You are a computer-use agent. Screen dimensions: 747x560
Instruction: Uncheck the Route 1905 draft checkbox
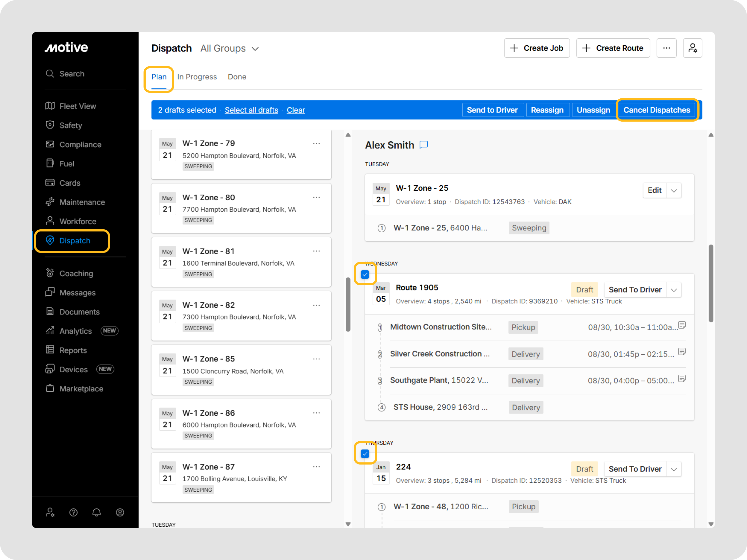[365, 274]
